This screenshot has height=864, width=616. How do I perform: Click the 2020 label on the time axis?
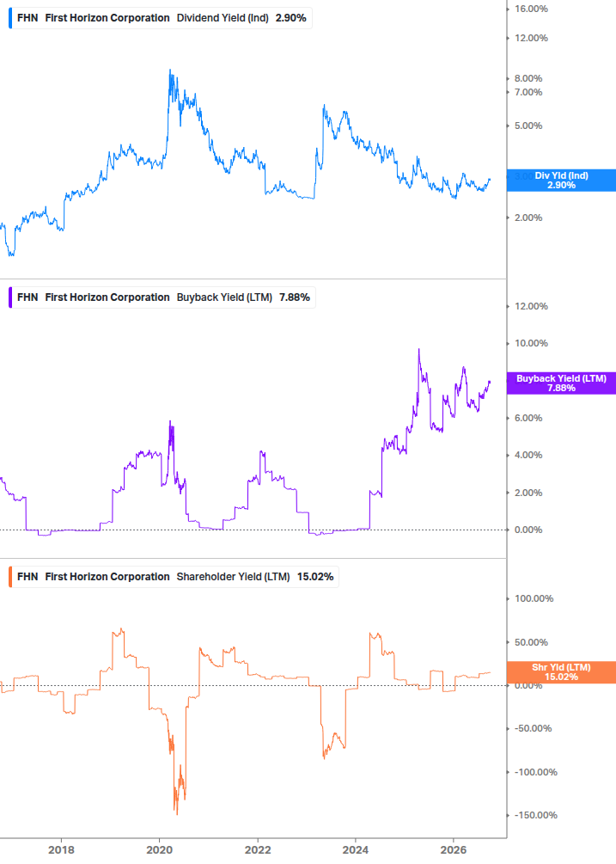click(159, 849)
